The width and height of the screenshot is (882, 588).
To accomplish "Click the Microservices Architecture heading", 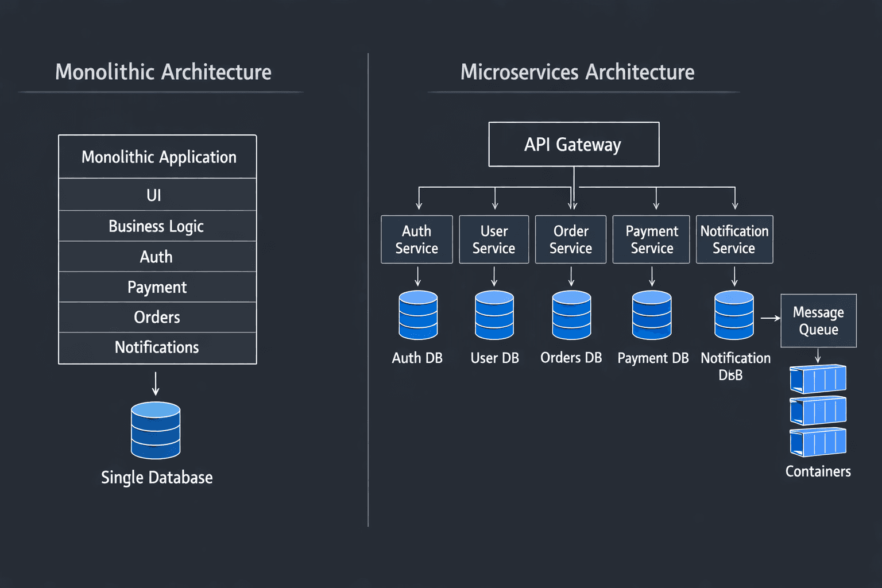I will click(x=577, y=72).
